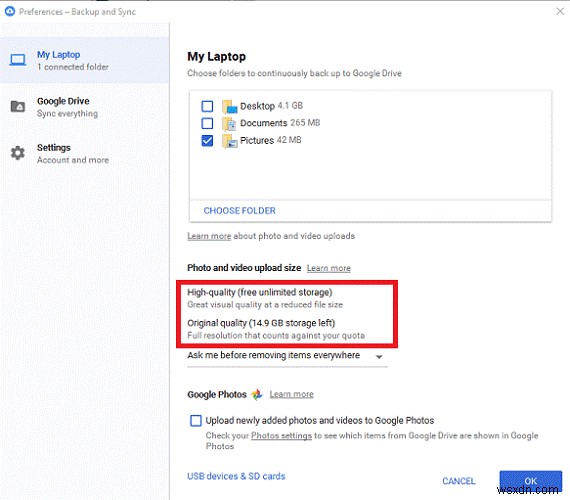Screen dimensions: 570x500
Task: Open Learn more next to Google Photos
Action: coord(292,394)
